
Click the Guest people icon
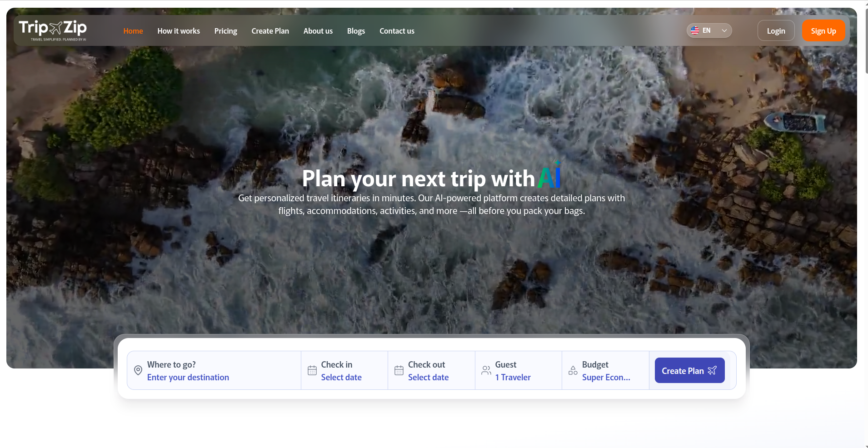(486, 370)
